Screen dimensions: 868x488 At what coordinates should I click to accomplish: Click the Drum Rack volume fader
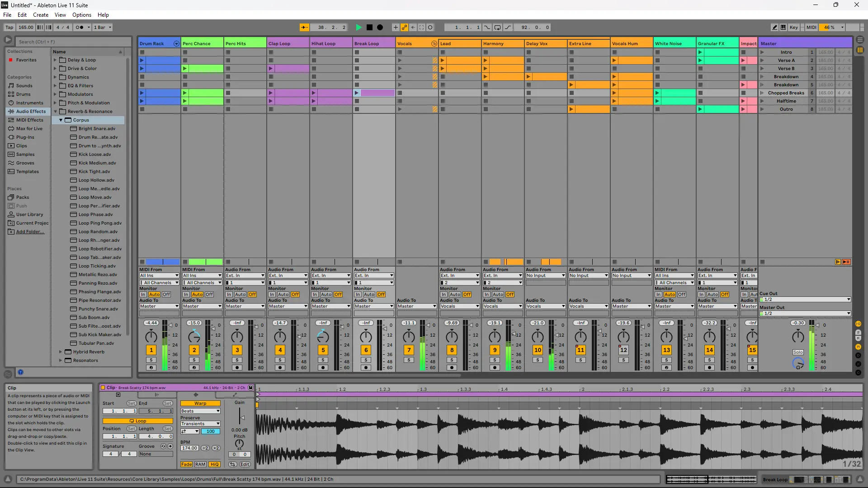point(171,325)
